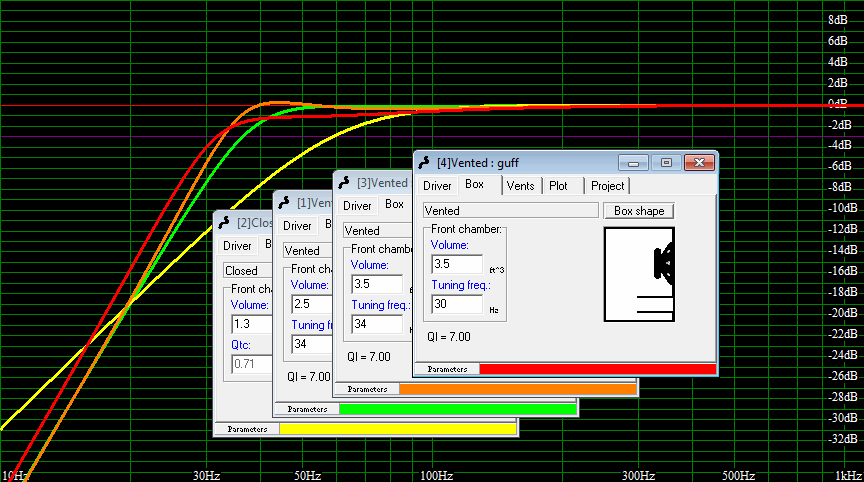Click the blue Qtc: label in [2]Closed window

241,345
